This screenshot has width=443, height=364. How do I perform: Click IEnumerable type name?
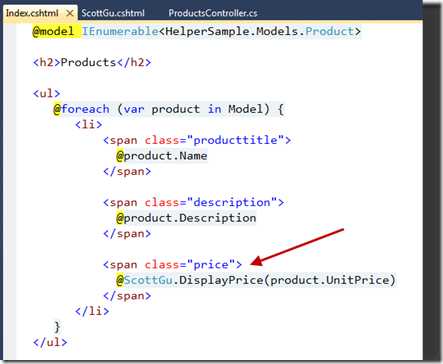120,32
